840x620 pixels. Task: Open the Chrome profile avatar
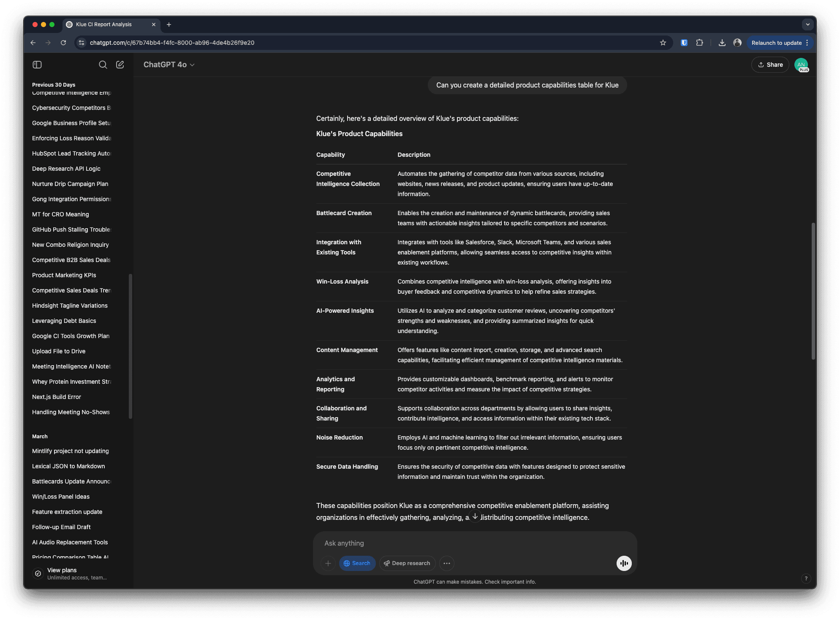737,43
